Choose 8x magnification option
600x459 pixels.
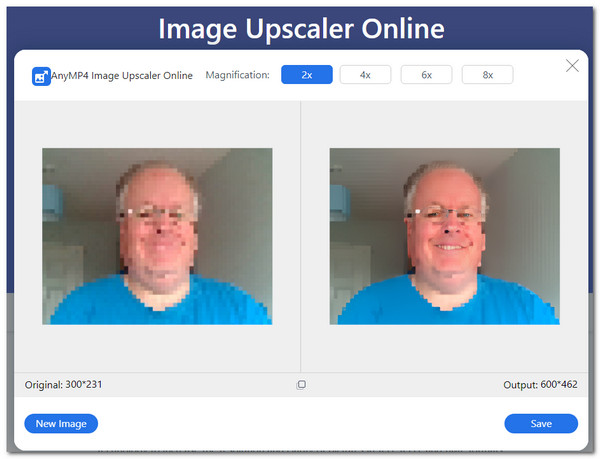click(488, 75)
